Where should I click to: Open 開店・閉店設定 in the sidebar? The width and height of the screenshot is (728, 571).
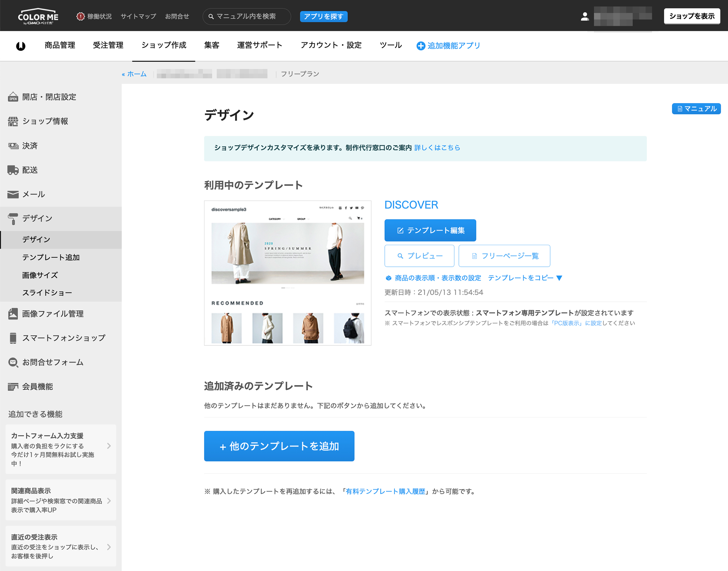tap(49, 97)
